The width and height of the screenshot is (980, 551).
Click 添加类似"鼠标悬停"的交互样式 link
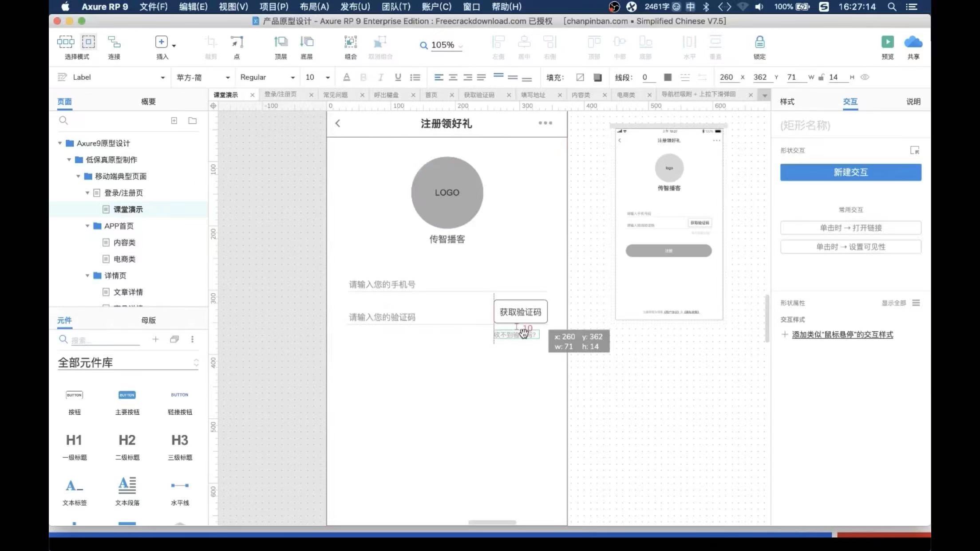(x=842, y=335)
